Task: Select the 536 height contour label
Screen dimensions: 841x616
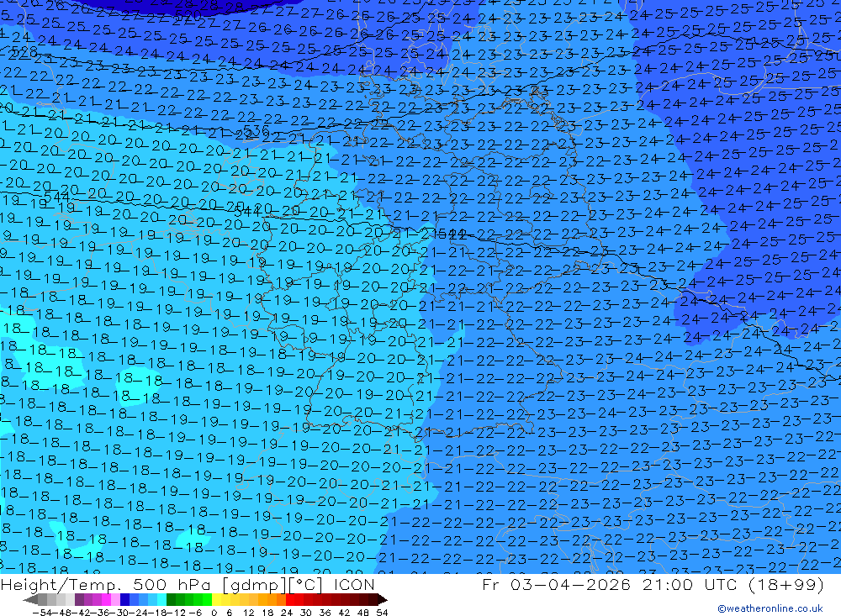Action: click(x=256, y=131)
